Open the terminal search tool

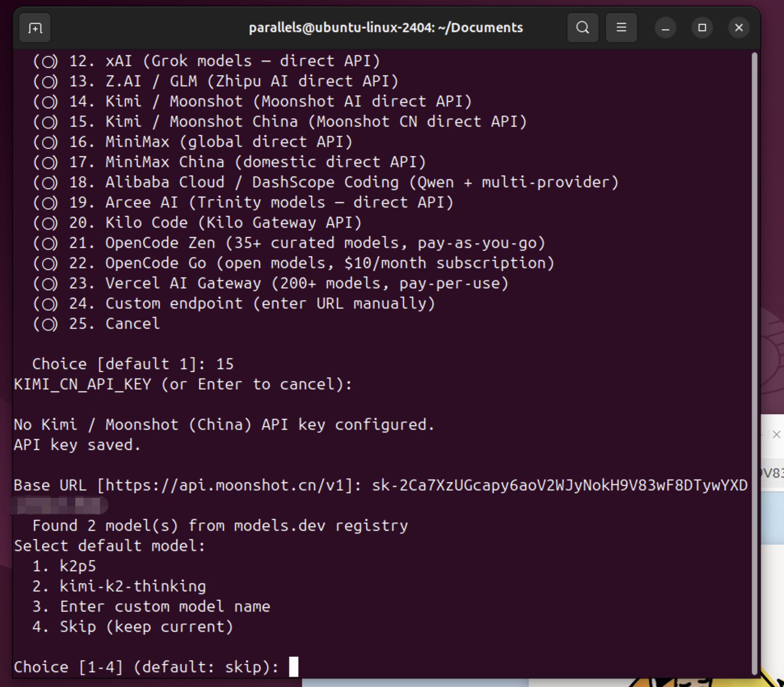click(x=582, y=28)
